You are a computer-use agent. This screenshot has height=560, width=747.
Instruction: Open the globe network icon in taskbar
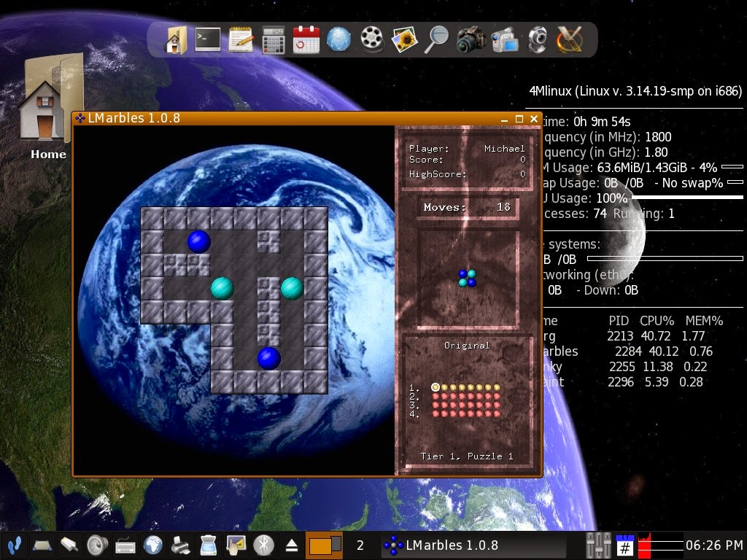tap(153, 545)
